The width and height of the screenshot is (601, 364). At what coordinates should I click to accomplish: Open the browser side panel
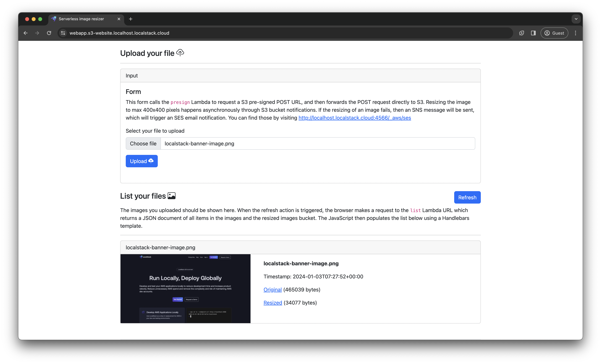click(533, 33)
